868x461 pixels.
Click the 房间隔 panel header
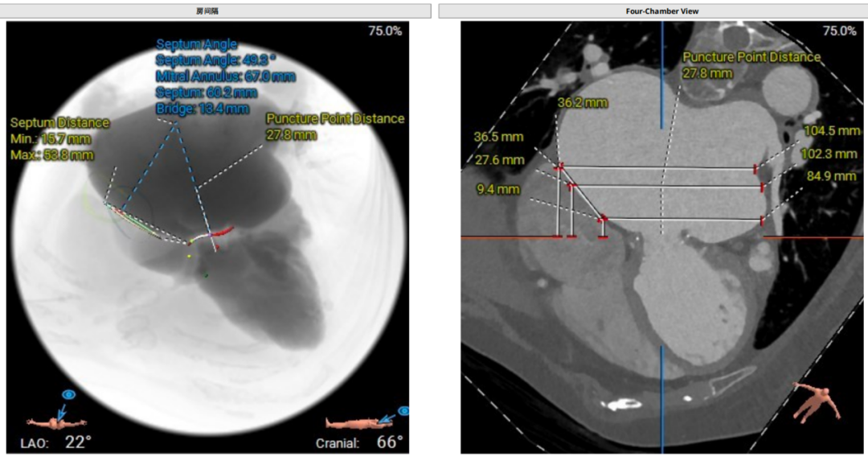216,10
